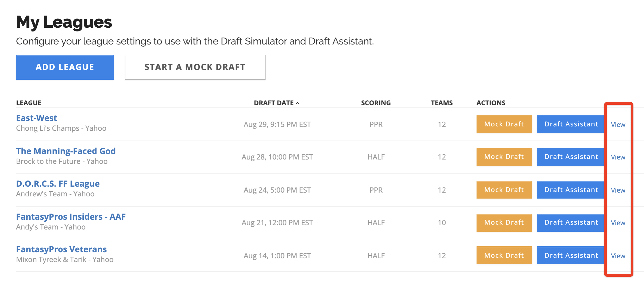
Task: Open FantasyPros Insiders - AAF league
Action: 71,217
